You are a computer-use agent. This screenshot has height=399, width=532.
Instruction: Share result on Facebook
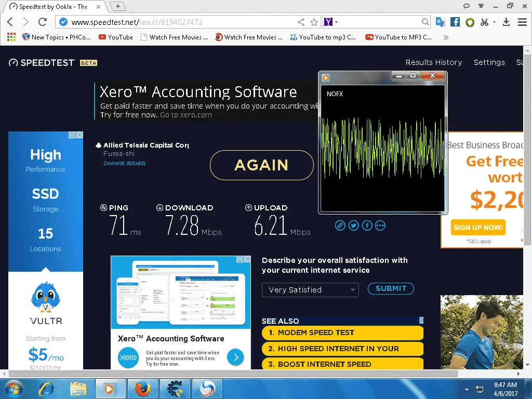click(367, 225)
